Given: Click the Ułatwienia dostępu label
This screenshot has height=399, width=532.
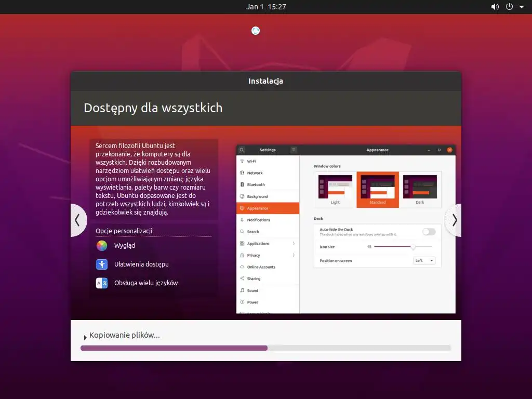Looking at the screenshot, I should [141, 264].
